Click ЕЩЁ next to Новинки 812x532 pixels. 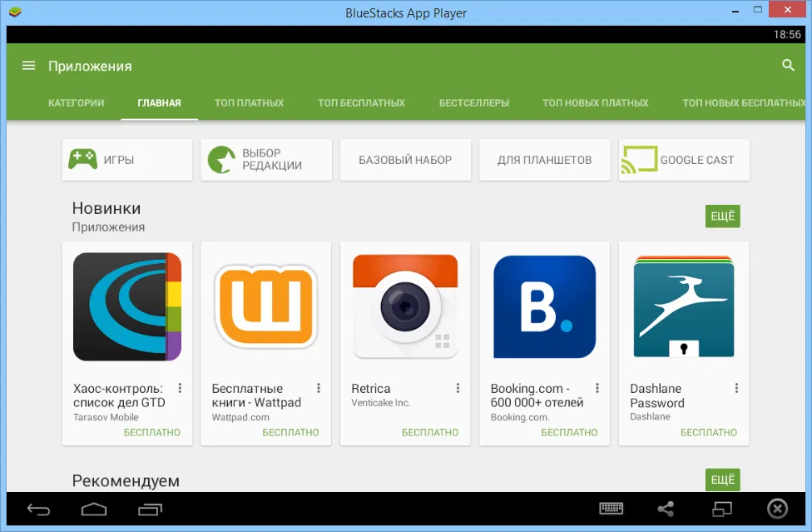coord(722,216)
